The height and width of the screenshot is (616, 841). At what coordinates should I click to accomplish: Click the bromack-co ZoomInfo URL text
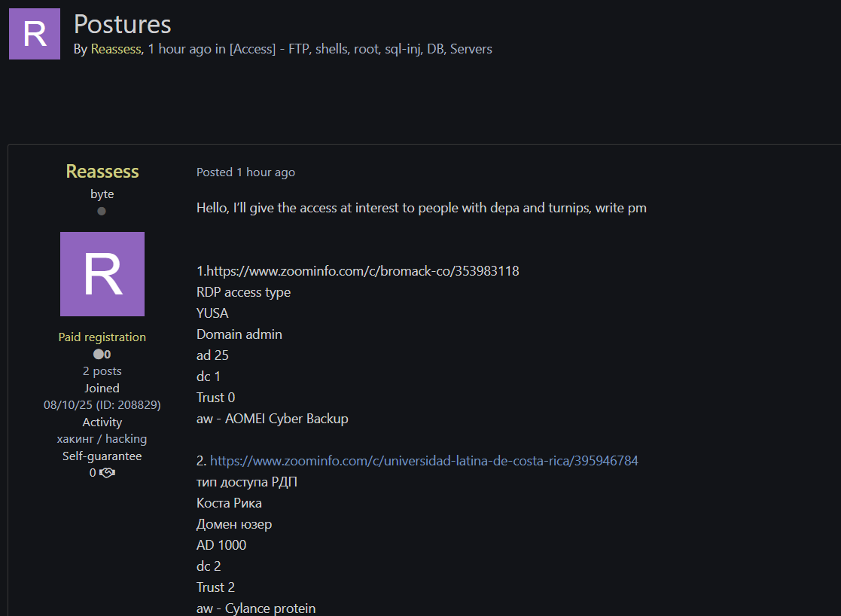362,271
